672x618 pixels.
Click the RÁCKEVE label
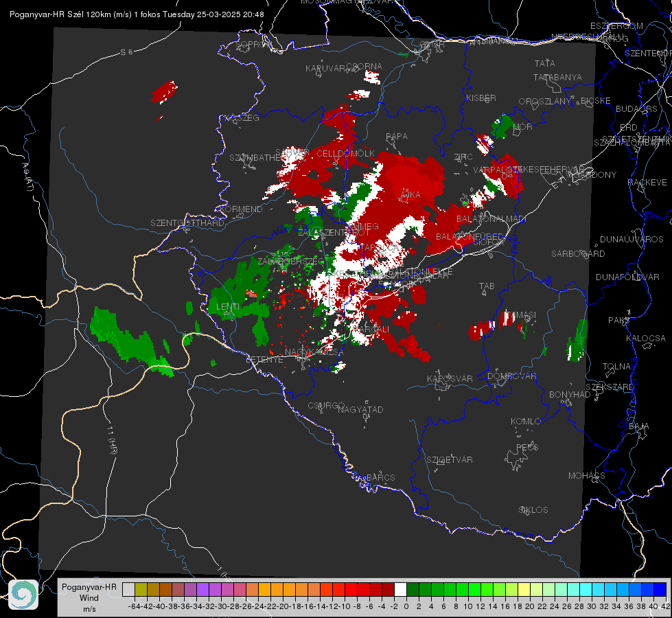click(x=647, y=183)
